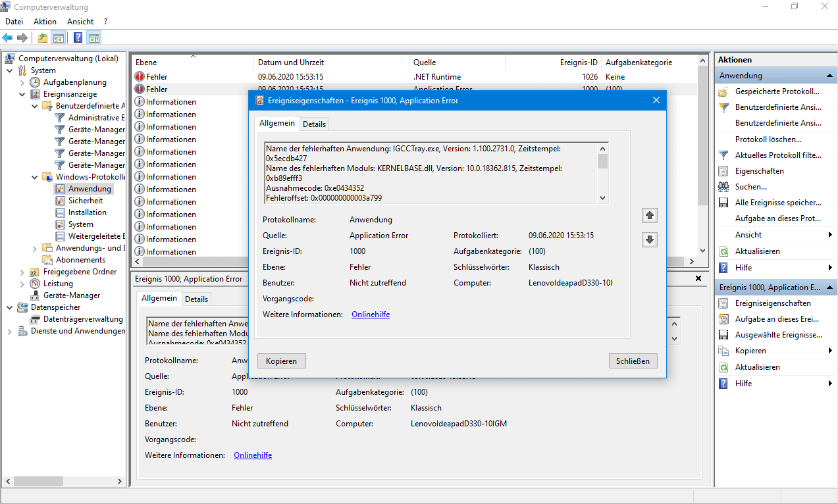Expand the Leistung tree node

pos(22,284)
